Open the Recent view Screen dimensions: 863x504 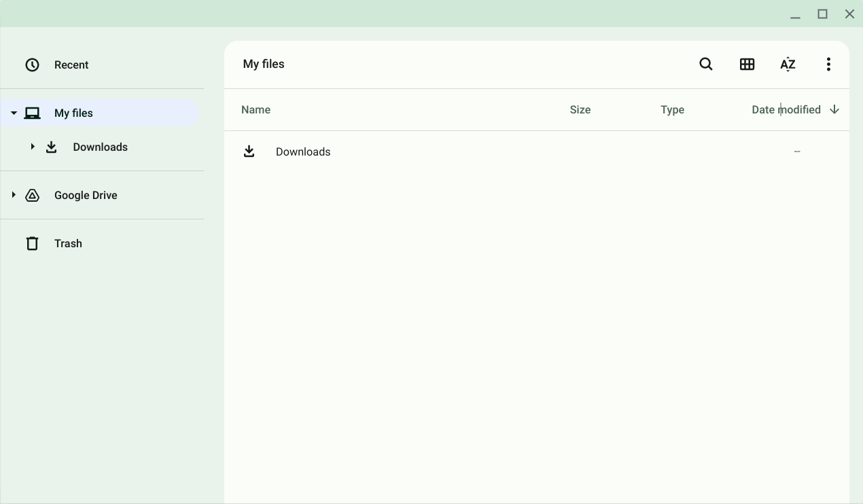click(71, 65)
